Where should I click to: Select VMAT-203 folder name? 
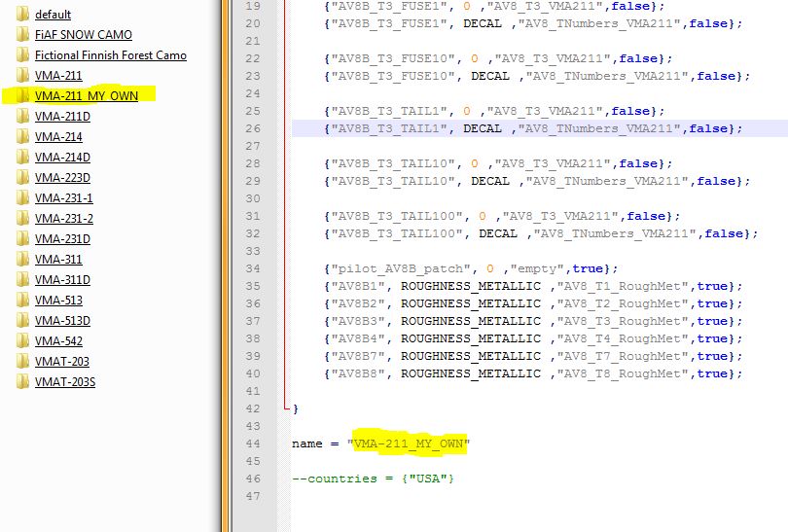62,362
